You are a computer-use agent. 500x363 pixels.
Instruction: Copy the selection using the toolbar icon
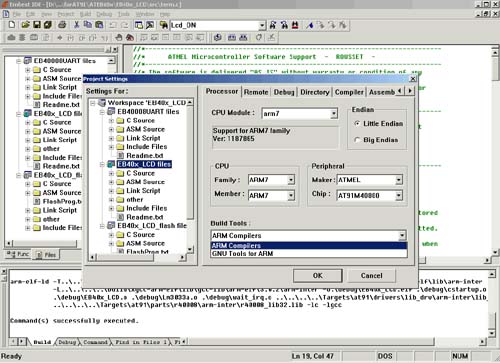click(88, 25)
